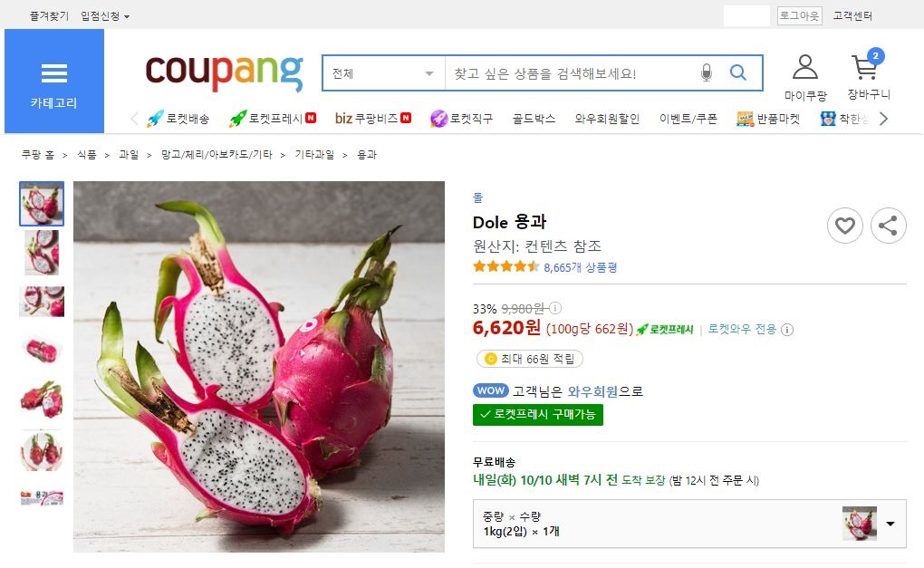Click the magnifying glass search icon

(738, 72)
